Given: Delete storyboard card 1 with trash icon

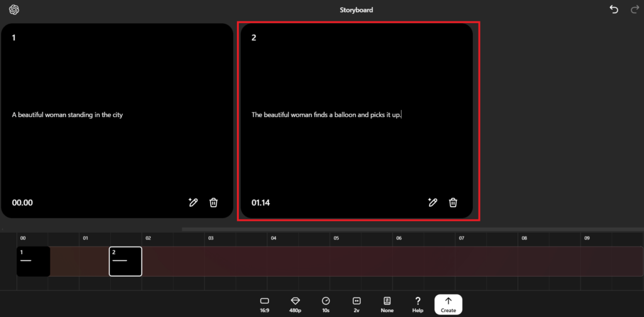Looking at the screenshot, I should pyautogui.click(x=214, y=203).
